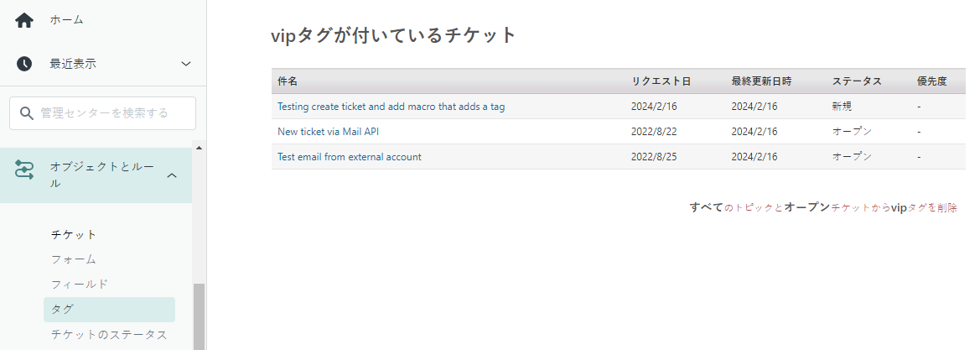This screenshot has width=980, height=350.
Task: Open the 'New ticket via Mail API' ticket
Action: point(332,132)
